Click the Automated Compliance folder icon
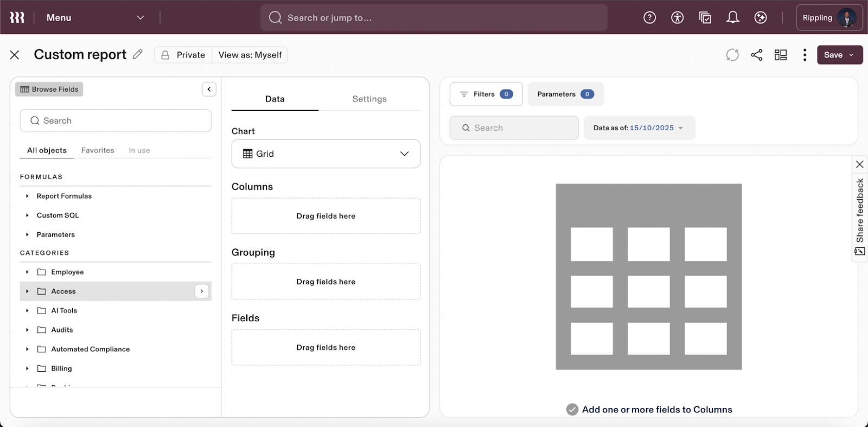868x427 pixels. [x=41, y=349]
